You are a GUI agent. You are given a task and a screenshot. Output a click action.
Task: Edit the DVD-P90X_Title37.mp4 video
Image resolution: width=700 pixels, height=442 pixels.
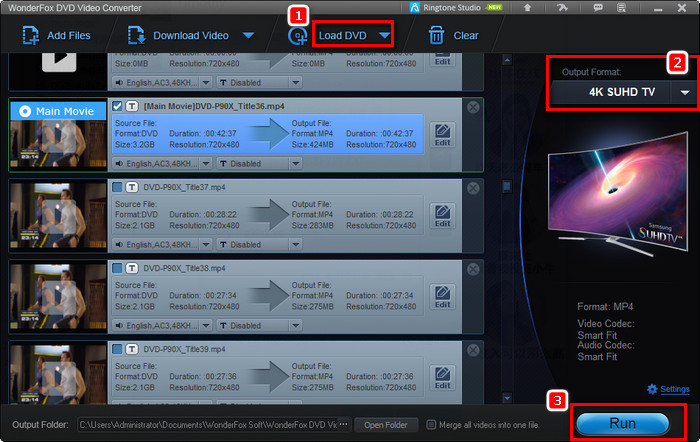[x=442, y=216]
